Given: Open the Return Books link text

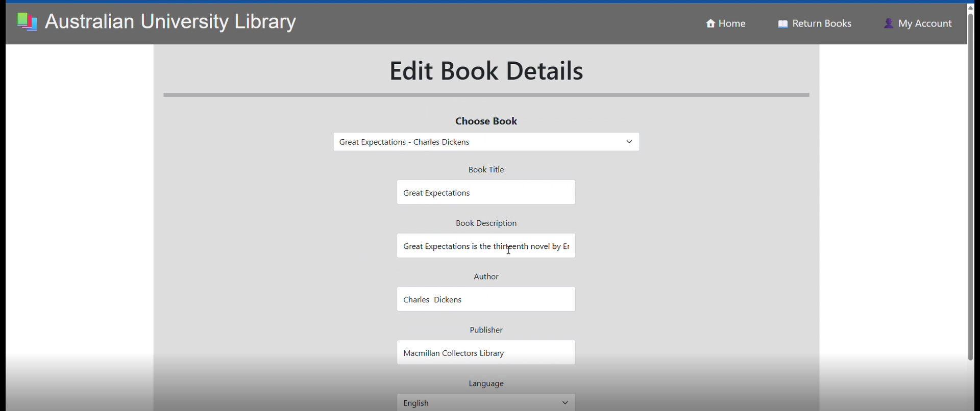Looking at the screenshot, I should pos(822,23).
